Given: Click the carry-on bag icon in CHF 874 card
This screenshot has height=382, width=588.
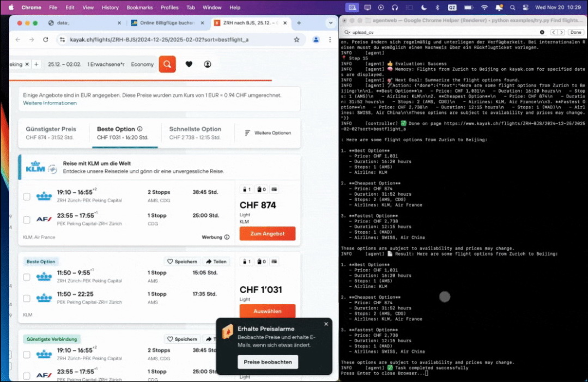Looking at the screenshot, I should pos(246,189).
